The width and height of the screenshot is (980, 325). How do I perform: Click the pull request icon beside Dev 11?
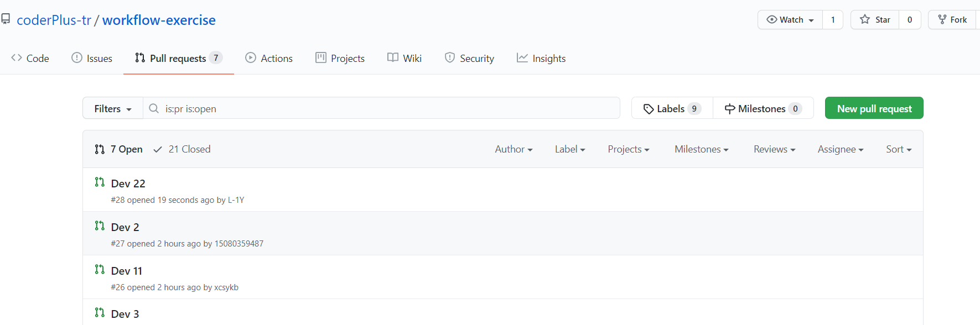[x=100, y=269]
